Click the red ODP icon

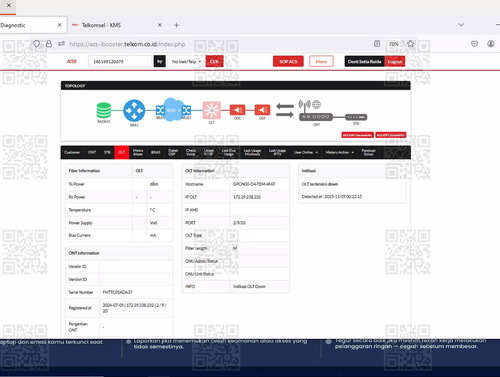262,110
